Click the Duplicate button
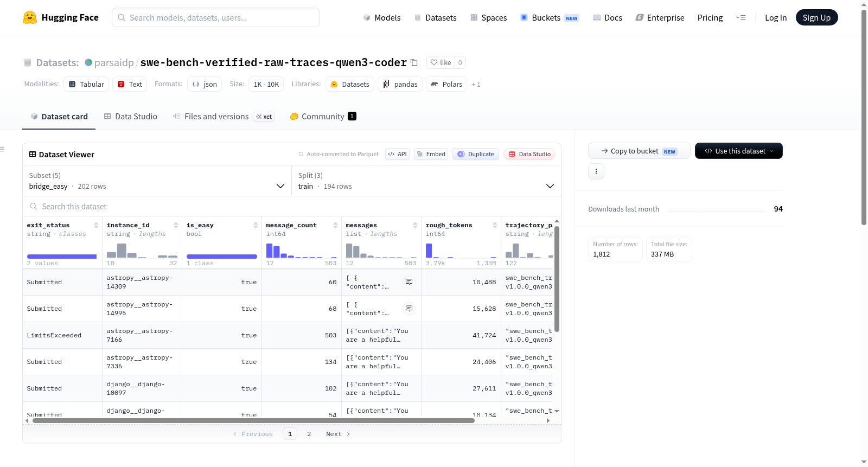 coord(475,154)
